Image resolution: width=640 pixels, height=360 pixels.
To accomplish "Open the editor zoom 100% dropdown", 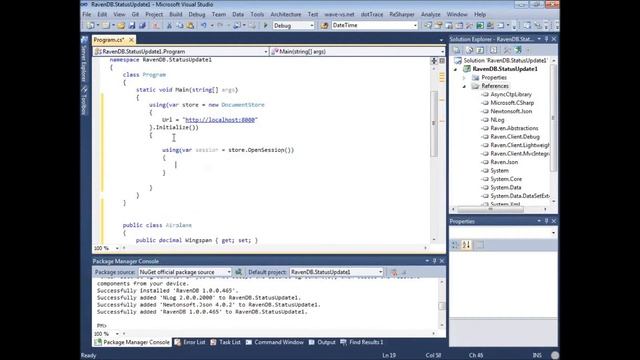I will 117,248.
